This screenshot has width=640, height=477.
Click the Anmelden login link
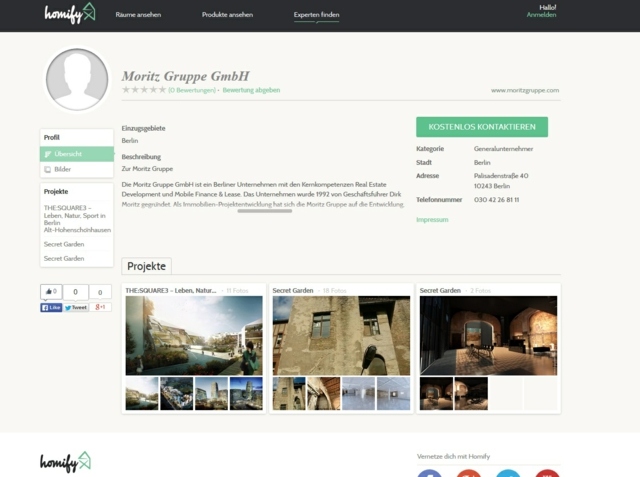point(541,16)
